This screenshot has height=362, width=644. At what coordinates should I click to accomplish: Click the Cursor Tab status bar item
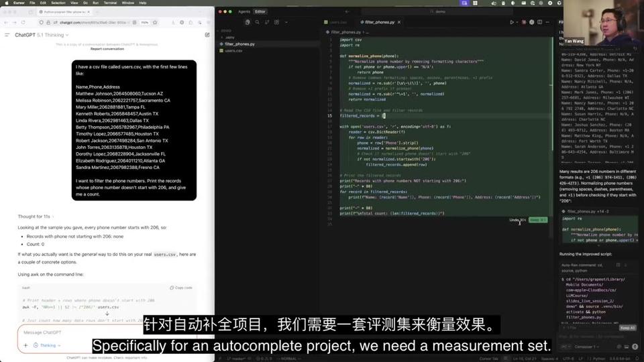(x=488, y=359)
